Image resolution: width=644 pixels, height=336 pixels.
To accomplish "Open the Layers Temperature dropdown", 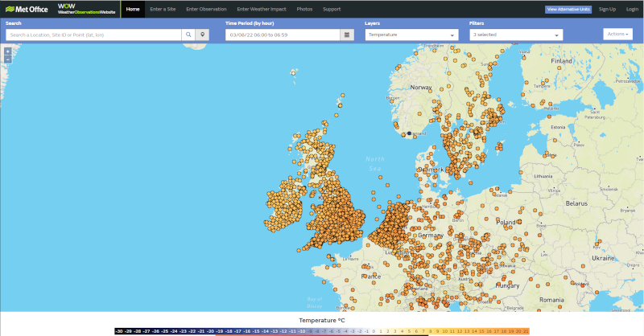I will point(411,35).
